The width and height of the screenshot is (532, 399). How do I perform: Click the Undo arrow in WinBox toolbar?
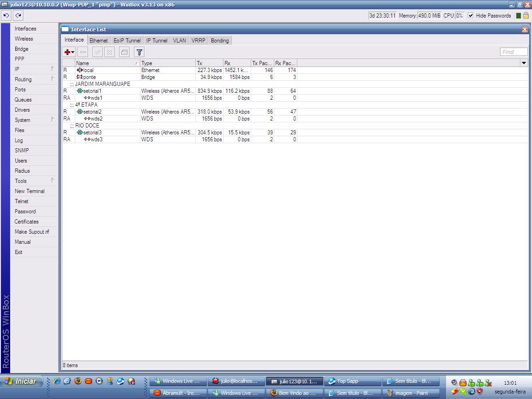click(x=6, y=15)
